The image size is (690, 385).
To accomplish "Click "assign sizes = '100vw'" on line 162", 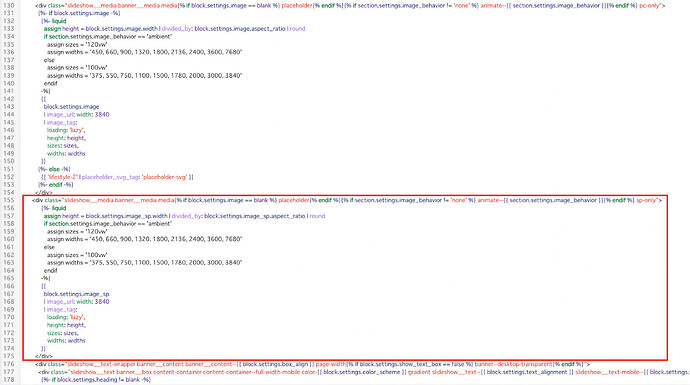I will 77,255.
